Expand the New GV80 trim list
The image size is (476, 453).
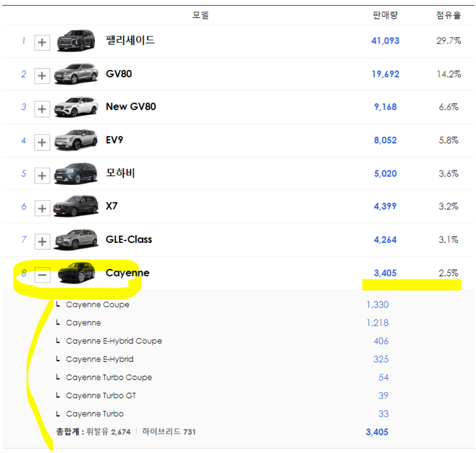(x=42, y=109)
